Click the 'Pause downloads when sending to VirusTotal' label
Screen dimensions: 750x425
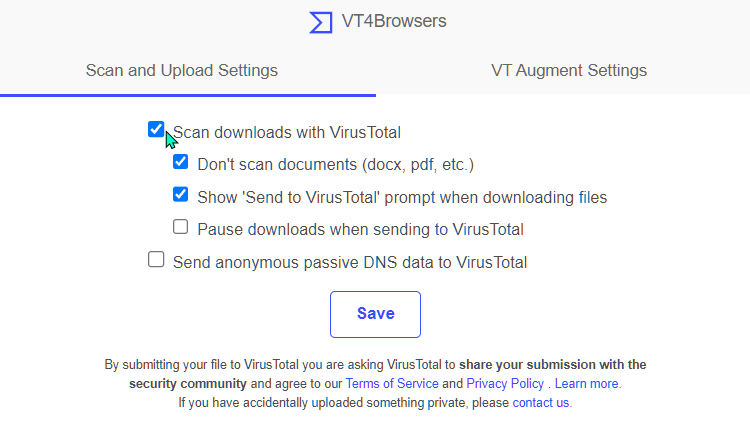tap(360, 229)
